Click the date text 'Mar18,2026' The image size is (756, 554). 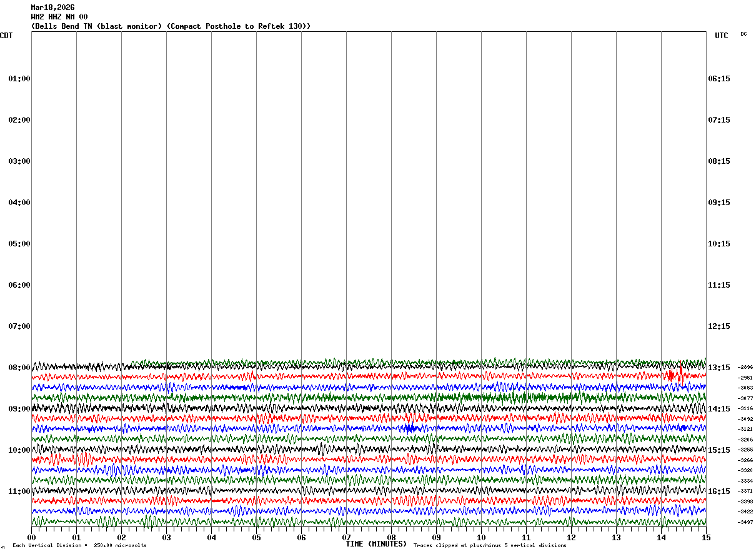point(52,8)
